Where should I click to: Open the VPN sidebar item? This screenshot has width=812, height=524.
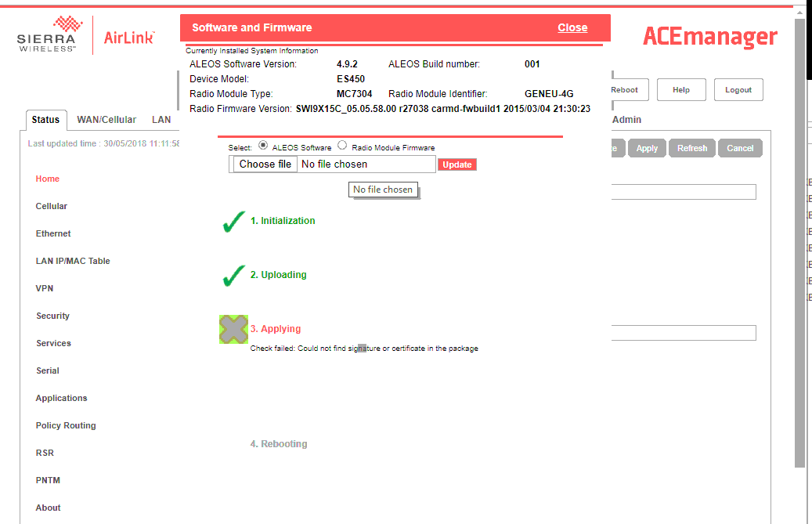pyautogui.click(x=45, y=288)
